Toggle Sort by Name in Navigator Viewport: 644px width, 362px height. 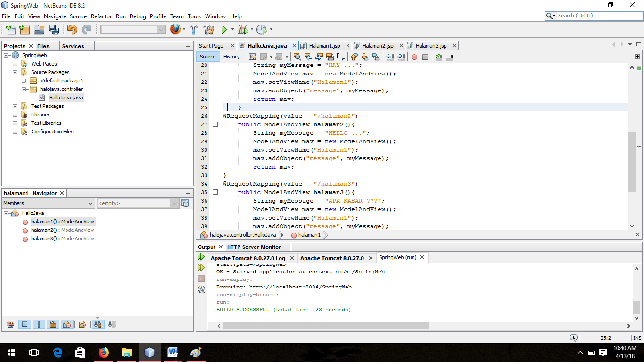click(98, 324)
